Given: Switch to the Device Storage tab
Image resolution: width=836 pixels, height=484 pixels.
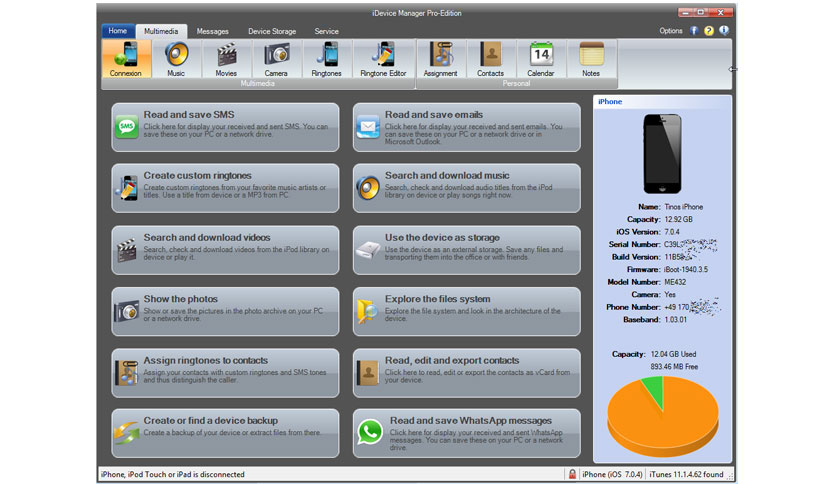Looking at the screenshot, I should 272,31.
